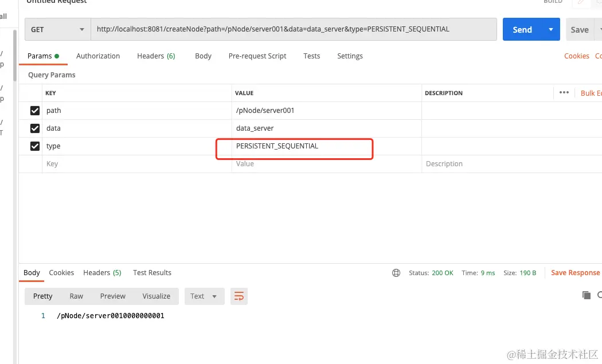
Task: Open the GET method dropdown
Action: [x=57, y=30]
